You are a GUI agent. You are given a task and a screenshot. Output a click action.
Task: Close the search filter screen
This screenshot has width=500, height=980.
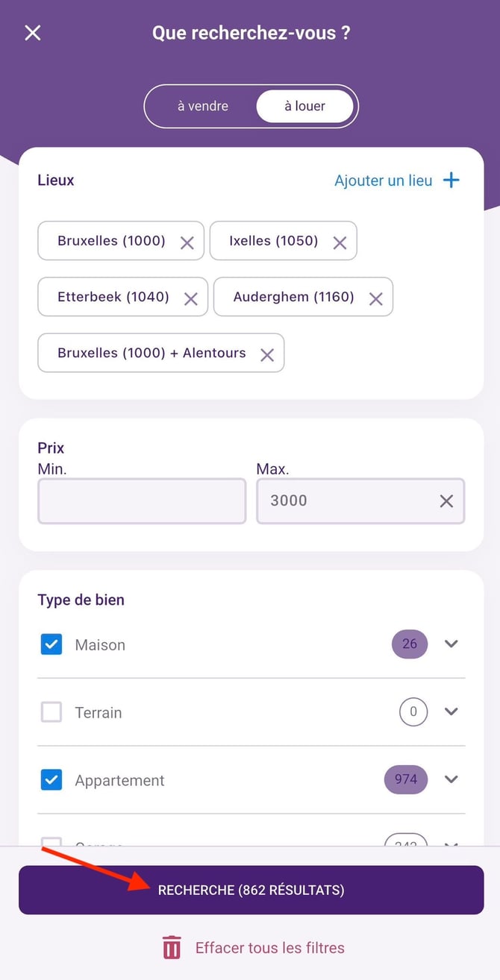click(x=32, y=33)
